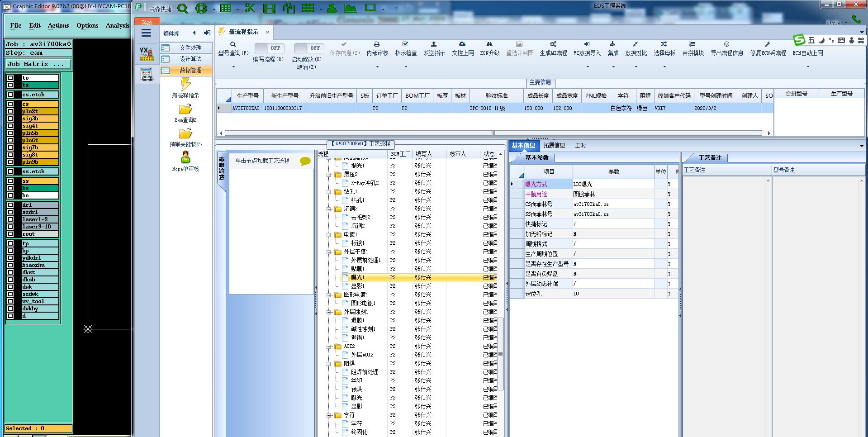Toggle checkbox for layer pln2t
The width and height of the screenshot is (868, 437).
tap(10, 111)
